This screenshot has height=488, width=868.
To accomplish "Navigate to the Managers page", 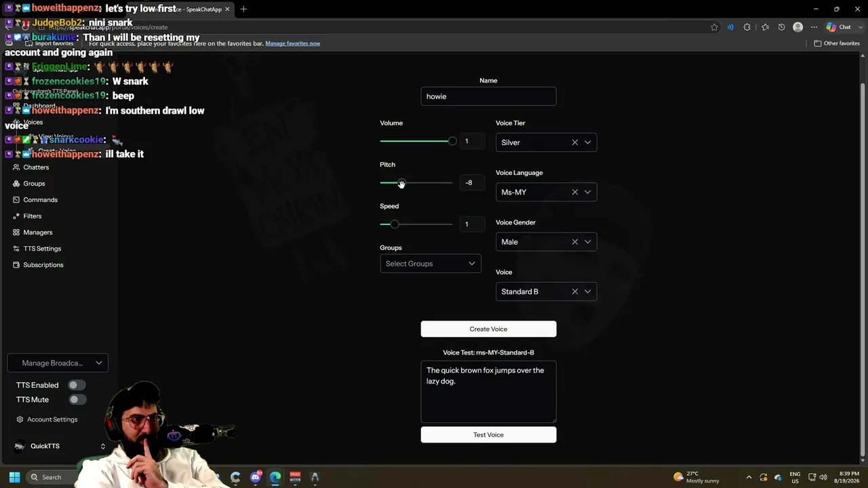I will (37, 232).
